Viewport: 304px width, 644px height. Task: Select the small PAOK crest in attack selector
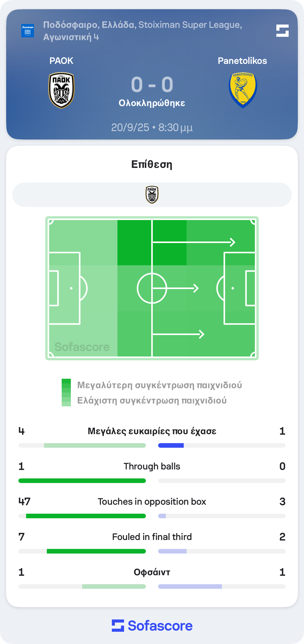tap(152, 195)
